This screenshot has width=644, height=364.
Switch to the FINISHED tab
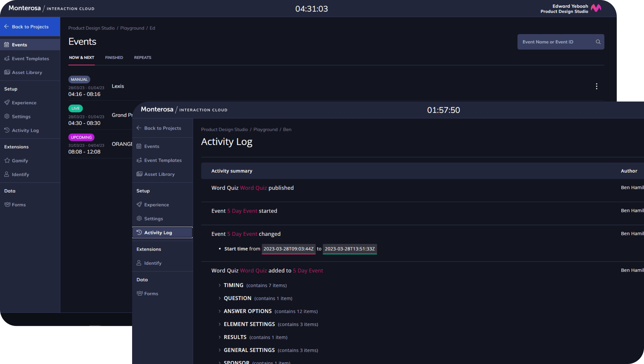coord(114,58)
